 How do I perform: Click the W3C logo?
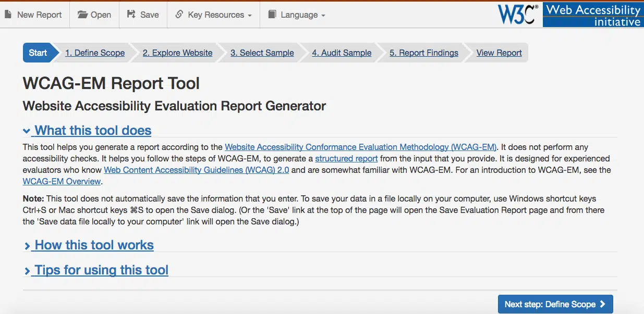(x=518, y=14)
